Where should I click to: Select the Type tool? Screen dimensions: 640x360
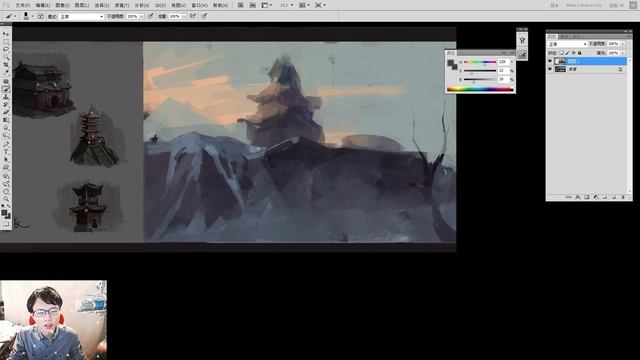(x=6, y=151)
